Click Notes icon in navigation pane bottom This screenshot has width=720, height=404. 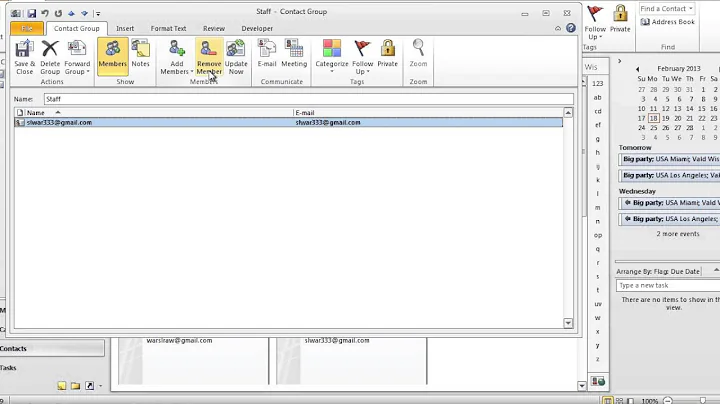pos(62,386)
